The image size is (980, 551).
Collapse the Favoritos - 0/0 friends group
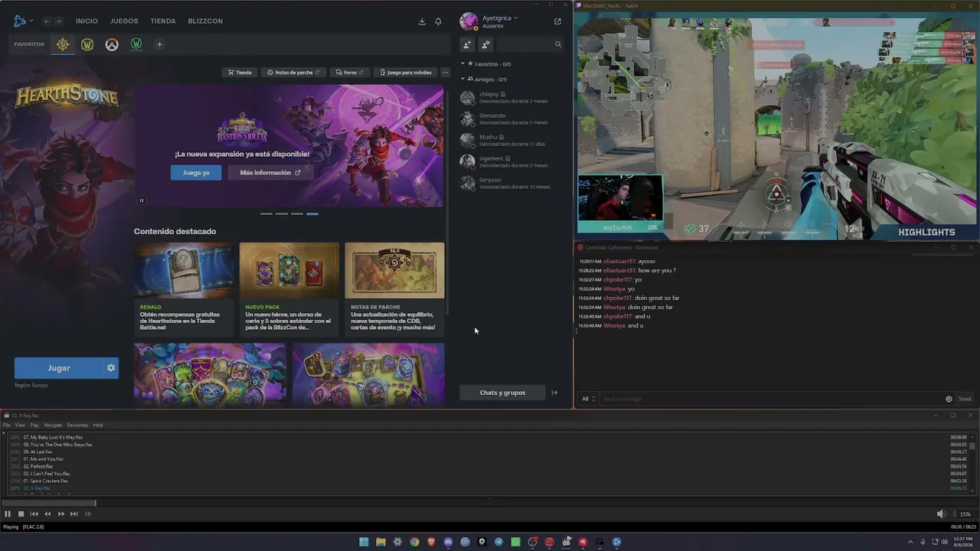(462, 64)
